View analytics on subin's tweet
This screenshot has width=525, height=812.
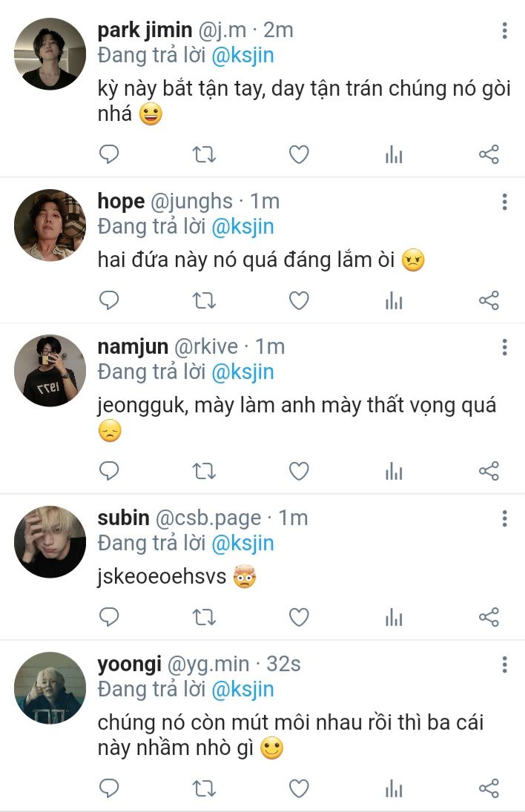click(394, 617)
